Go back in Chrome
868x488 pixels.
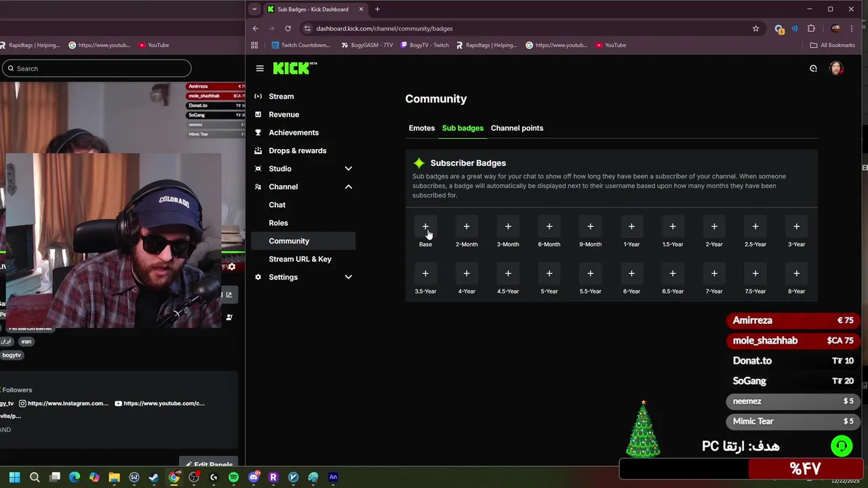[x=255, y=28]
